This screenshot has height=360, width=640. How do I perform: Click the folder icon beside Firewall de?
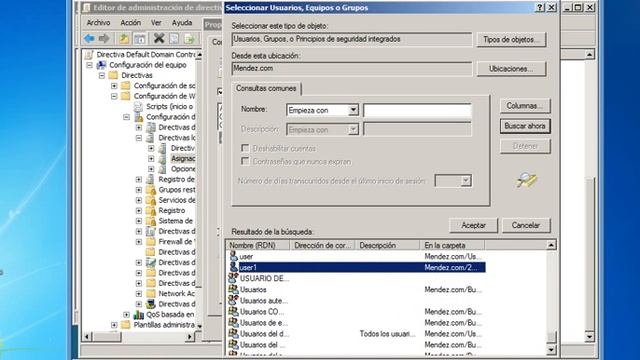(x=151, y=242)
